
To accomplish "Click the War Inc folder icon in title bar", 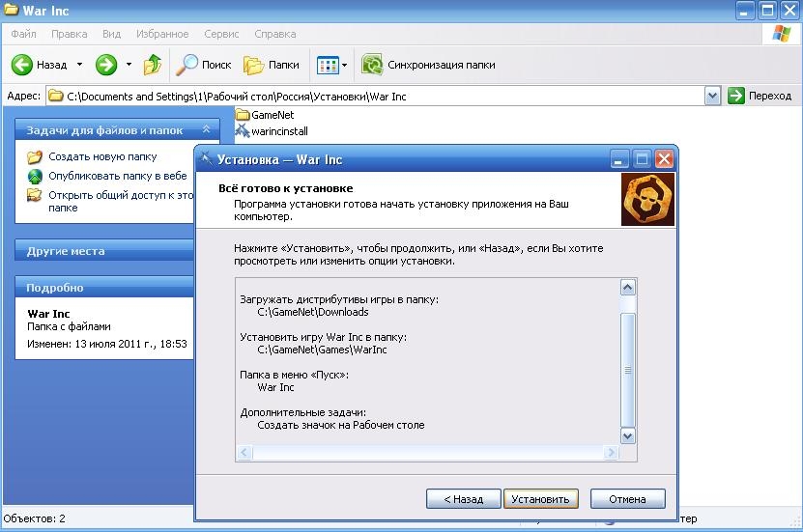I will [12, 10].
